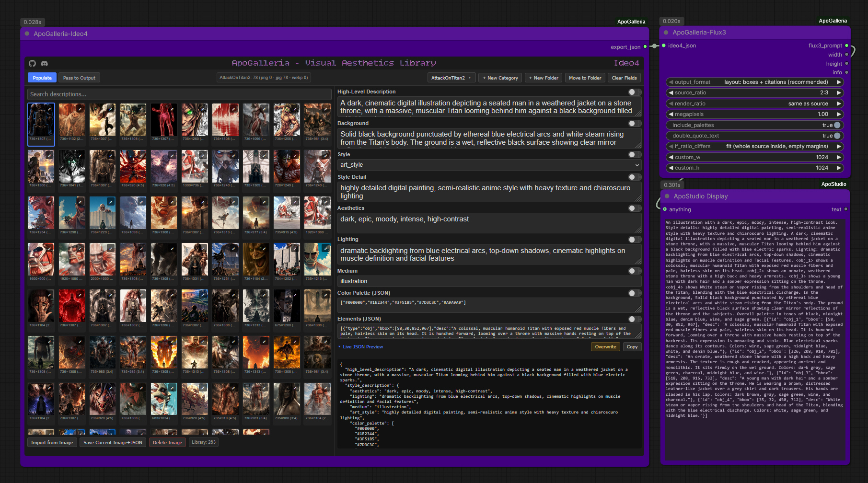The image size is (868, 483).
Task: Click the flux3_prompt output connector
Action: click(846, 46)
